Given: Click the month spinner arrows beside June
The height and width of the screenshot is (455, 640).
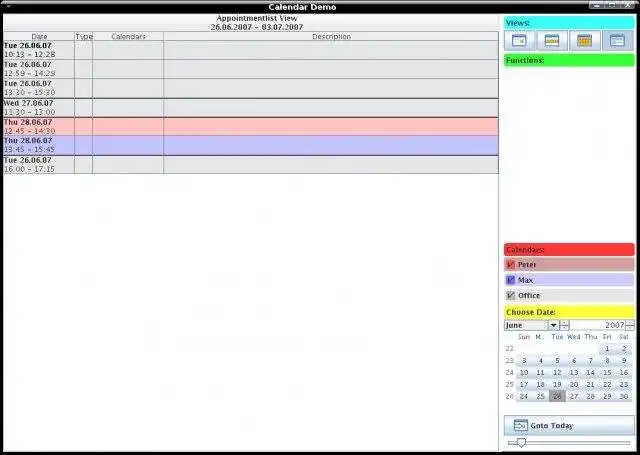Looking at the screenshot, I should [x=564, y=325].
